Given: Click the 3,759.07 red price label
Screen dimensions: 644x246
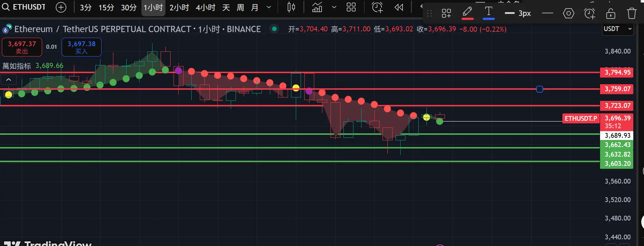Looking at the screenshot, I should (617, 89).
